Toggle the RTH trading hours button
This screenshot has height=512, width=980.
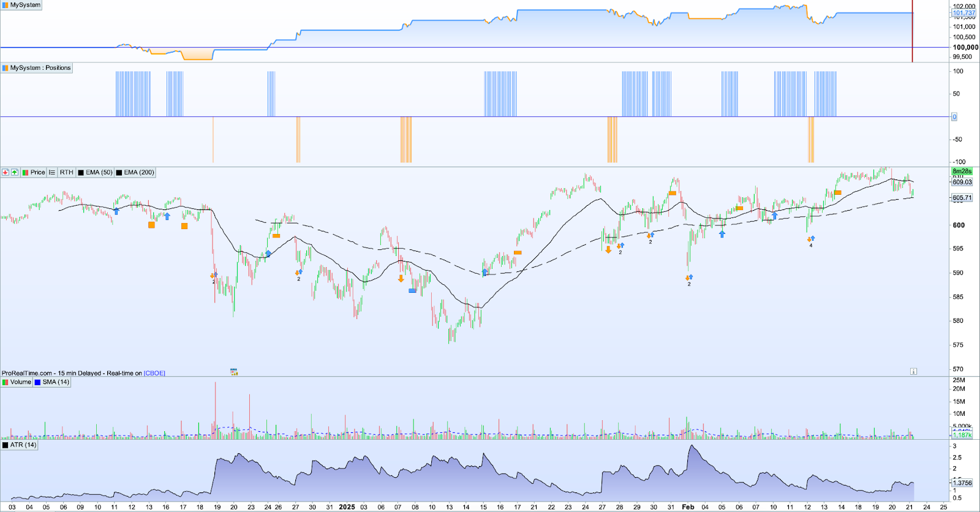[x=66, y=173]
